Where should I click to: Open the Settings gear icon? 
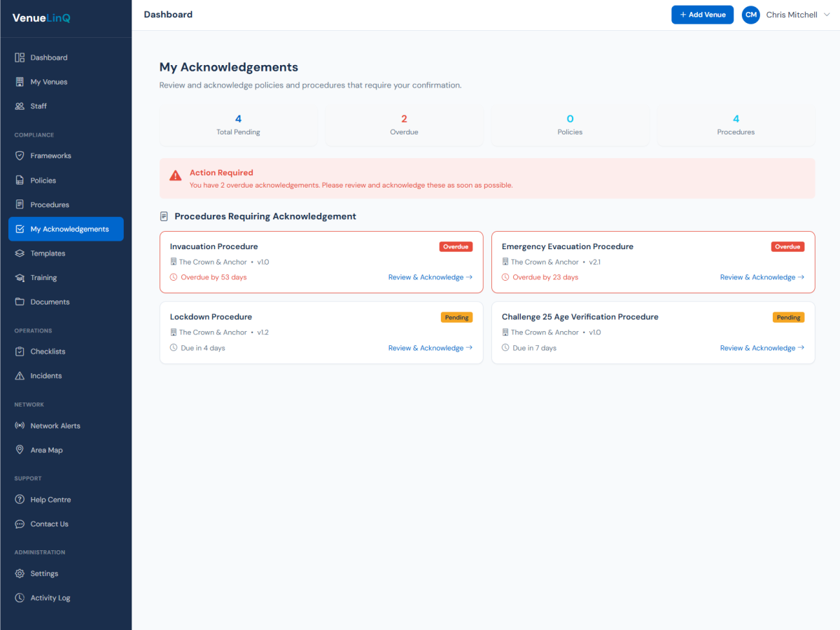(20, 573)
